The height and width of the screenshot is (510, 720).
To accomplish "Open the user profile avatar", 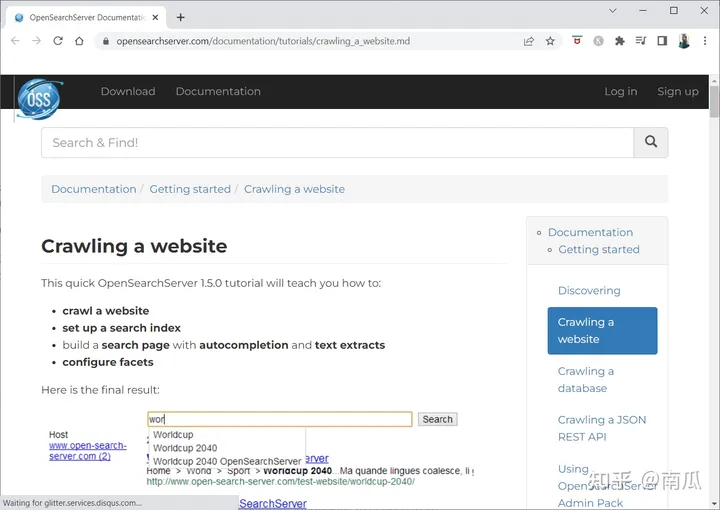I will point(684,41).
